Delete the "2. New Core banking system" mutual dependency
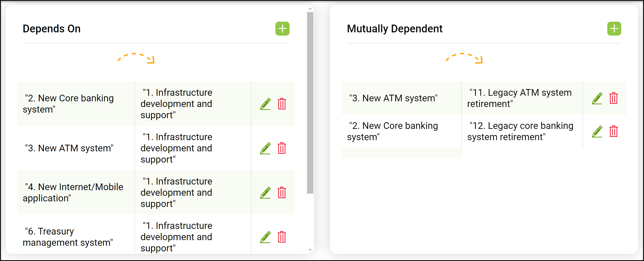The height and width of the screenshot is (261, 644). 613,131
